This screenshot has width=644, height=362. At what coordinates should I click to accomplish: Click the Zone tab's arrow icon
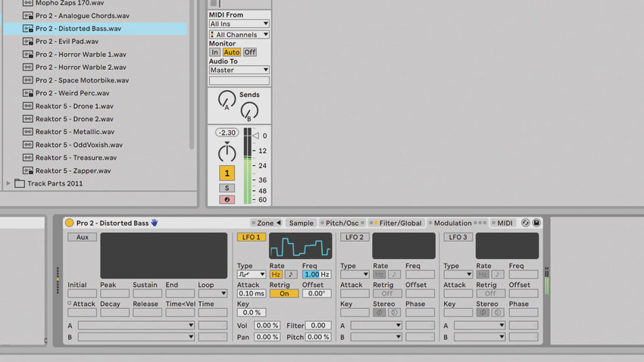(279, 223)
